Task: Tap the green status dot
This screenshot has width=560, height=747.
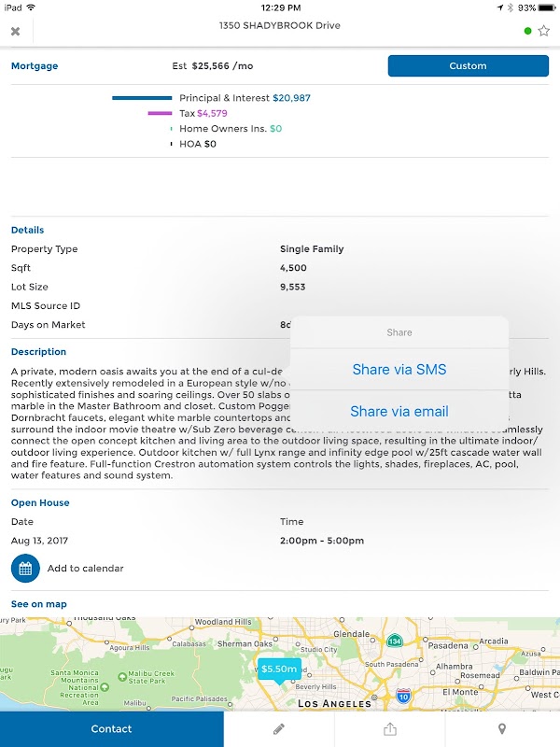Action: 528,31
